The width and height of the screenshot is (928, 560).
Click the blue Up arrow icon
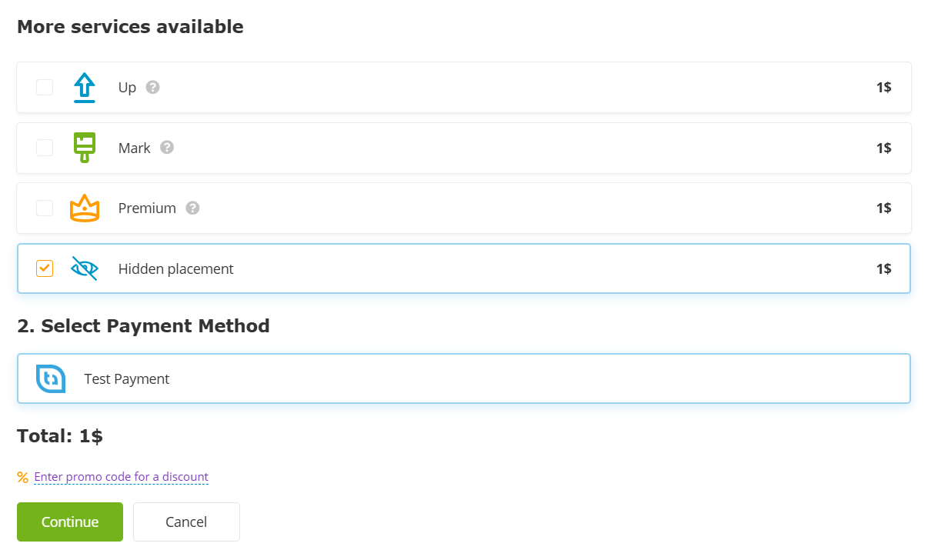point(85,88)
